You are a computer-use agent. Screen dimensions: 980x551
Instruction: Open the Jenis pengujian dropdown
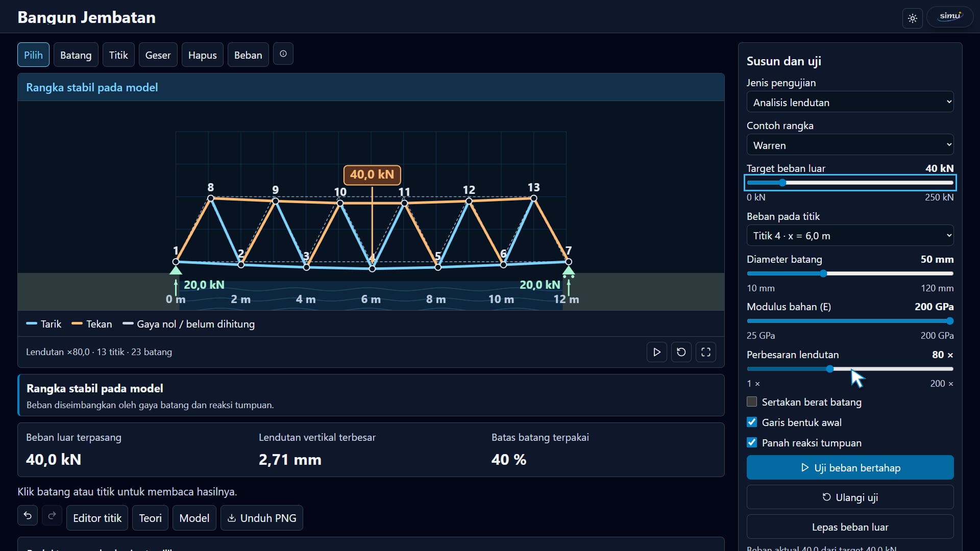[850, 102]
